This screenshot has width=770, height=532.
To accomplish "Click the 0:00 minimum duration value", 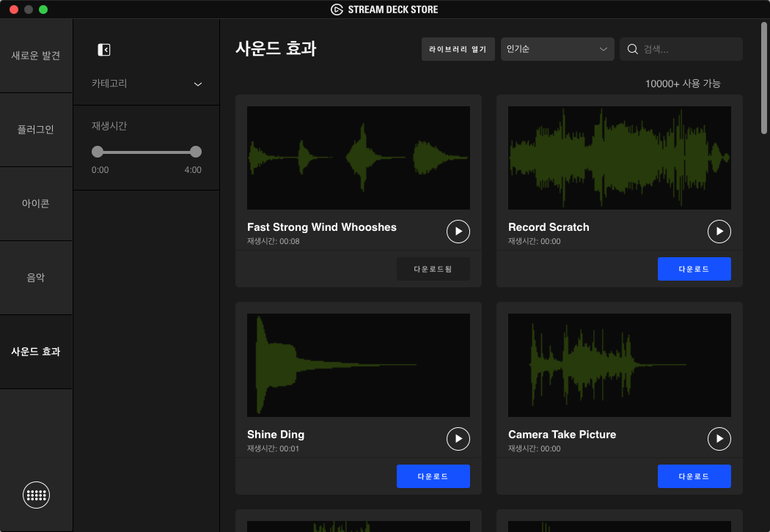I will pyautogui.click(x=100, y=170).
